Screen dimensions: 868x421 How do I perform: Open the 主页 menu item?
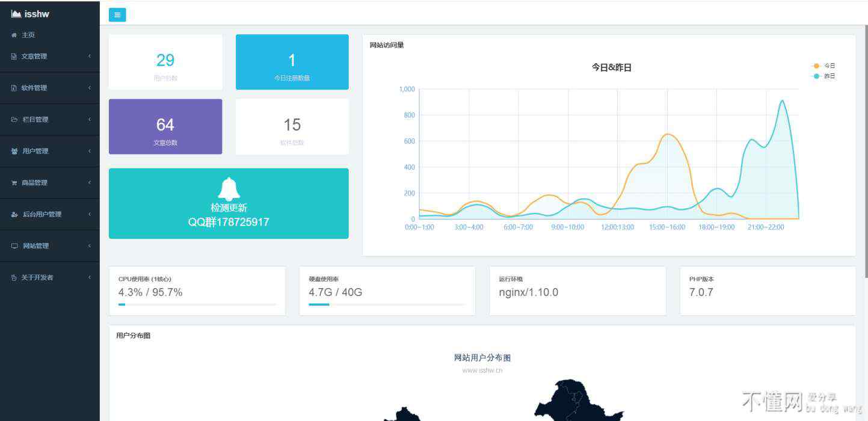(x=28, y=35)
